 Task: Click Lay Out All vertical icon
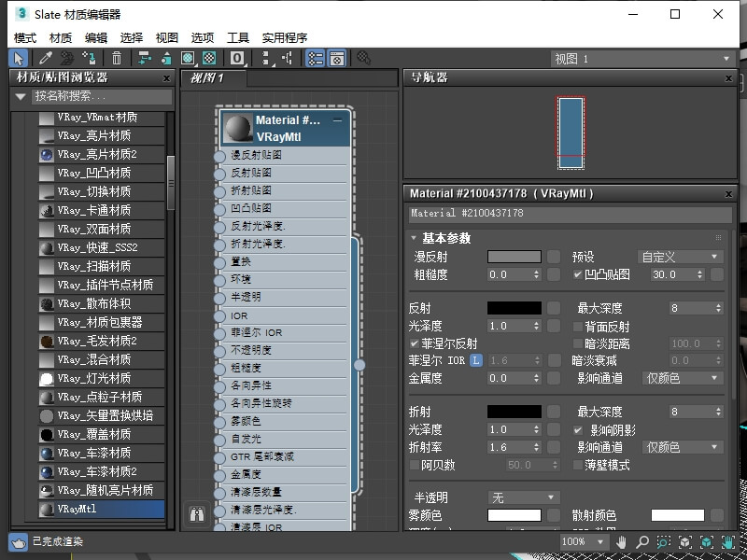click(x=266, y=59)
